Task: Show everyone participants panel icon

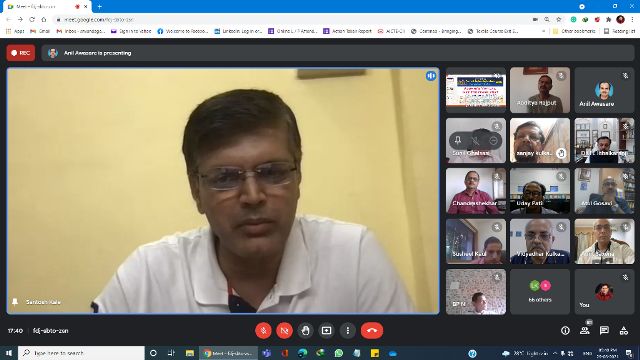Action: (584, 331)
